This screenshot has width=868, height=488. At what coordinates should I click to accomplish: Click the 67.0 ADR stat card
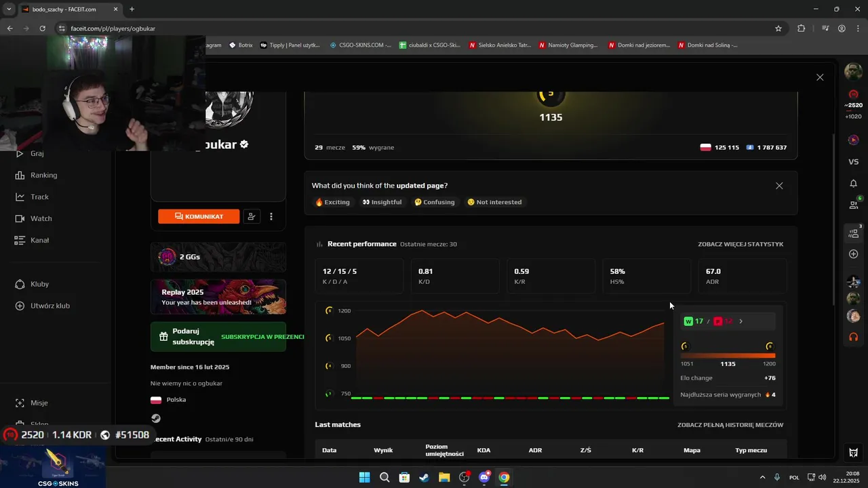pos(743,276)
